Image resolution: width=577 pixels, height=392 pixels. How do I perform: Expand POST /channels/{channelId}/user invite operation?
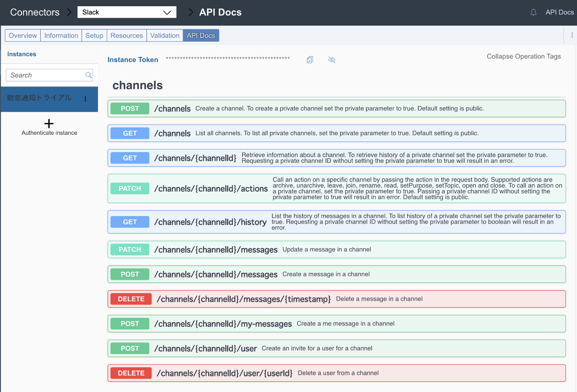coord(336,348)
